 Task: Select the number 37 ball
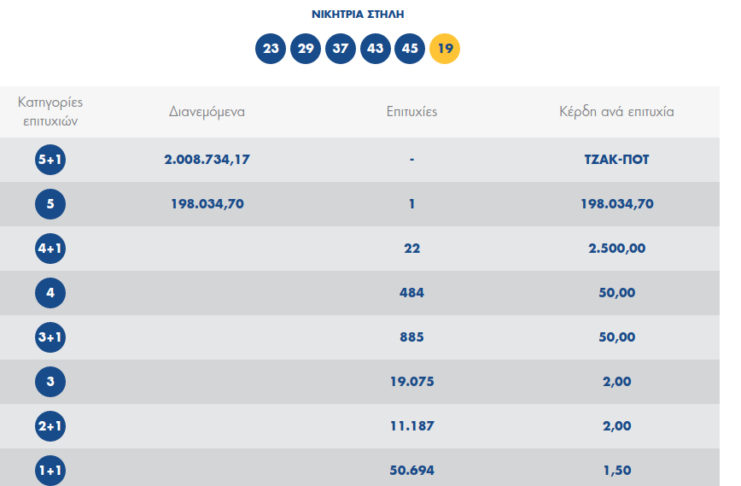coord(341,48)
